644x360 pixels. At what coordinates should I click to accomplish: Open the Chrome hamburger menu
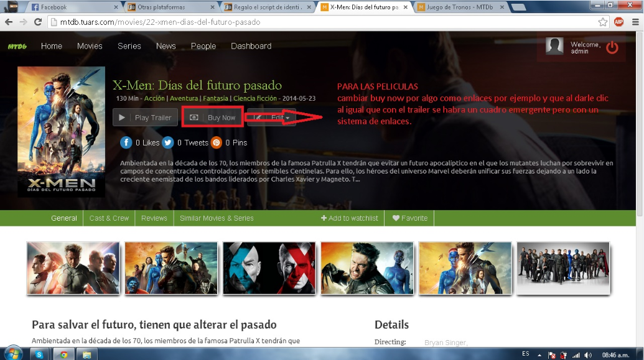[635, 22]
